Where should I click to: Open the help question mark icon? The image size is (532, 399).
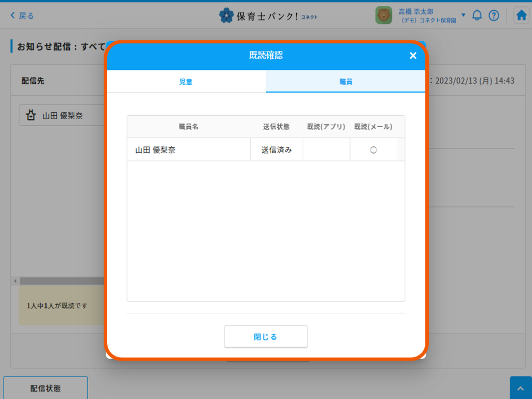tap(494, 15)
